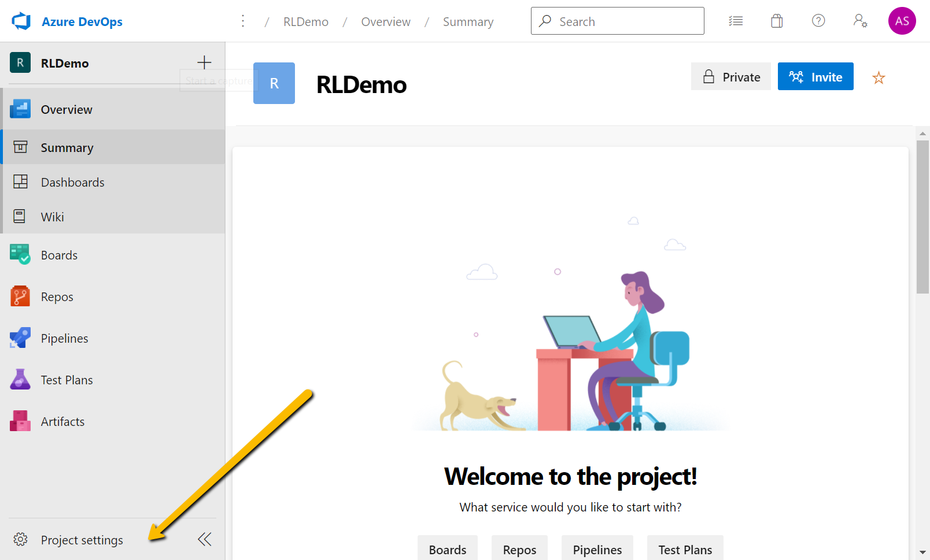
Task: Open the Marketplace shopping bag icon
Action: click(x=777, y=21)
